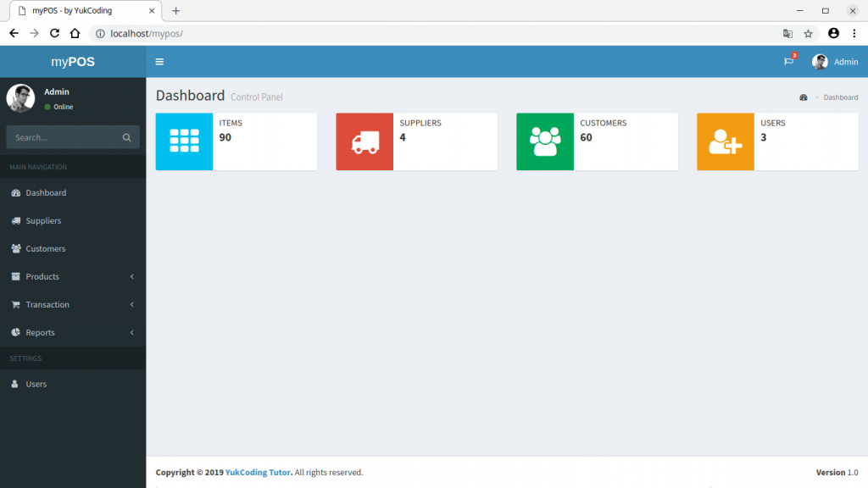The width and height of the screenshot is (868, 488).
Task: Open the YukCoding Tutor footer link
Action: [x=258, y=473]
